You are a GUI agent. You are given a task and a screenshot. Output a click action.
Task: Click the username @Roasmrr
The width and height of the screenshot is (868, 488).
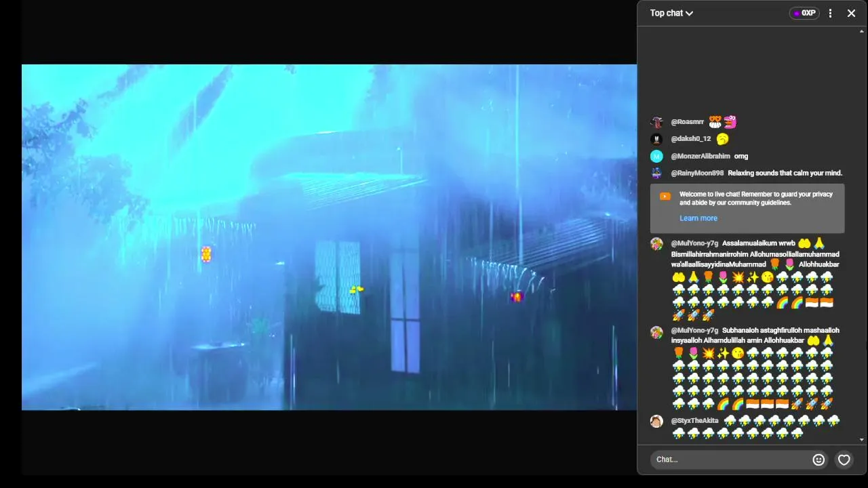tap(688, 122)
